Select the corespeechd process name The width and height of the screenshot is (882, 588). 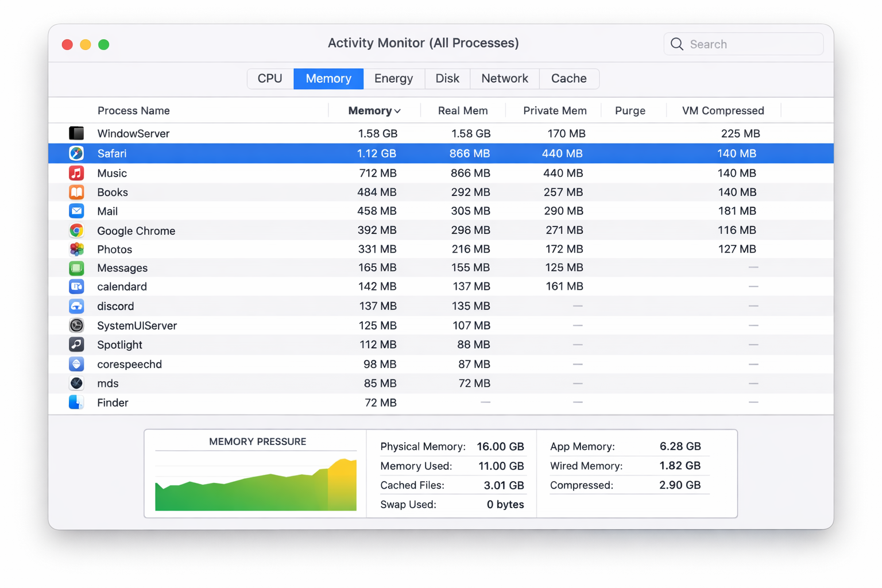click(129, 364)
